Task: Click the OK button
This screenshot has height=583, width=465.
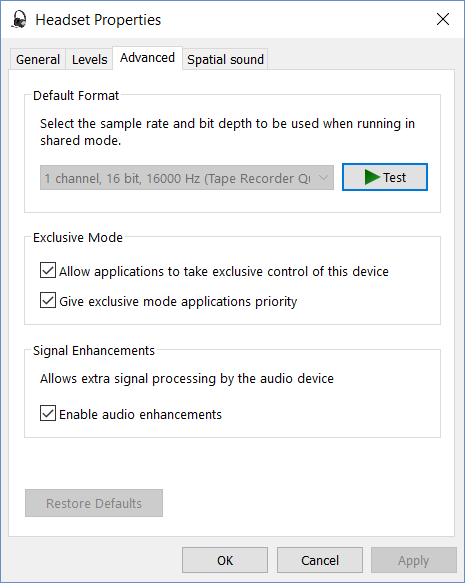Action: 225,560
